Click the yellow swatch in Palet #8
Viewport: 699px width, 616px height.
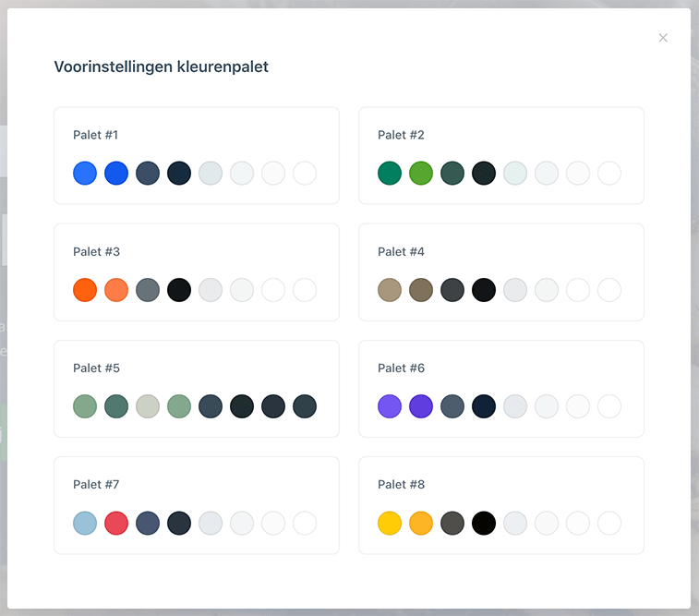coord(390,523)
